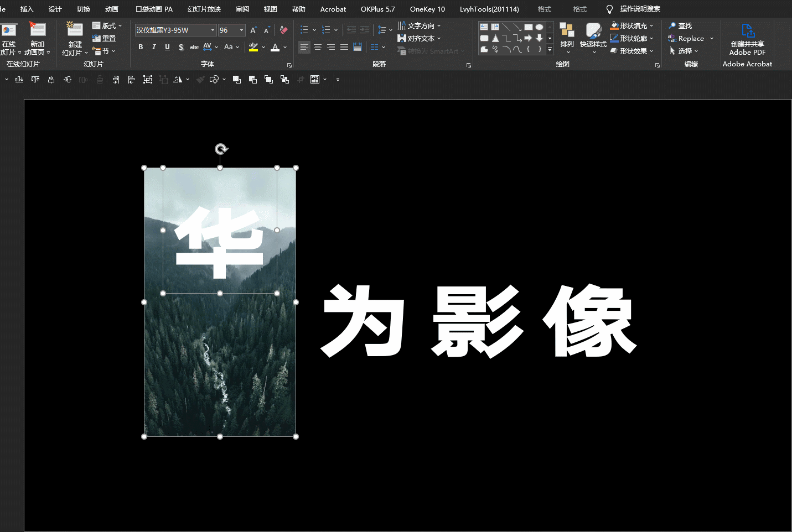This screenshot has height=532, width=792.
Task: Click the 新加动画页 icon
Action: pos(37,29)
